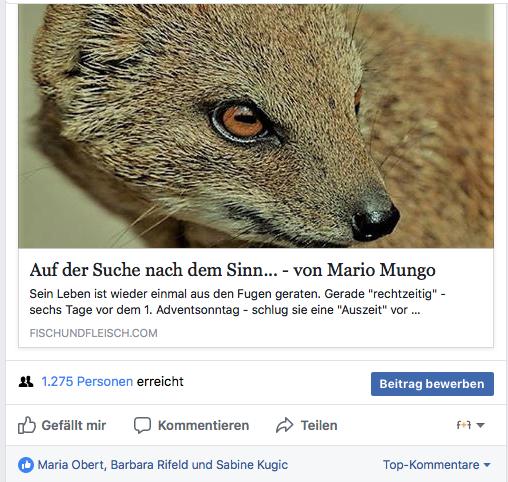Click the Teilen label
The height and width of the screenshot is (482, 508).
coord(319,425)
